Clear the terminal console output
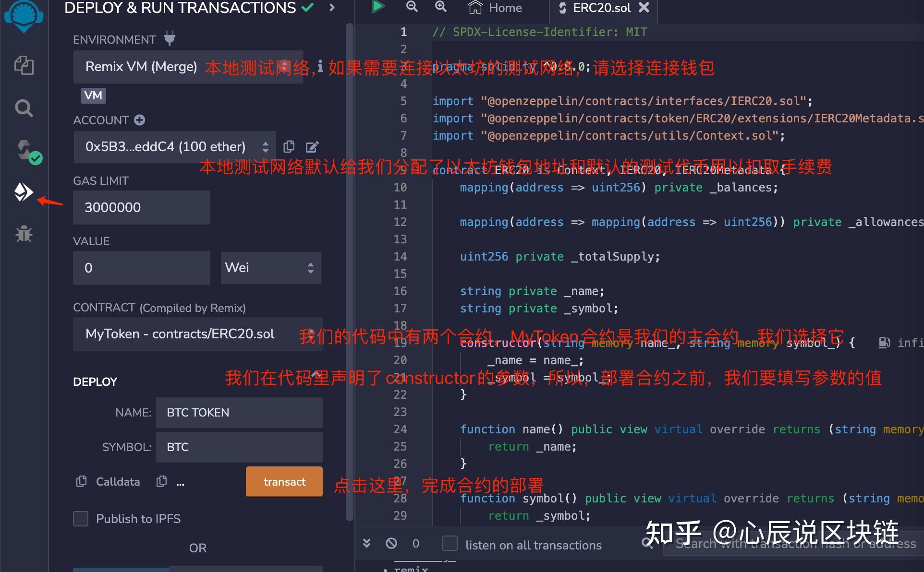Screen dimensions: 924x572 (x=391, y=543)
